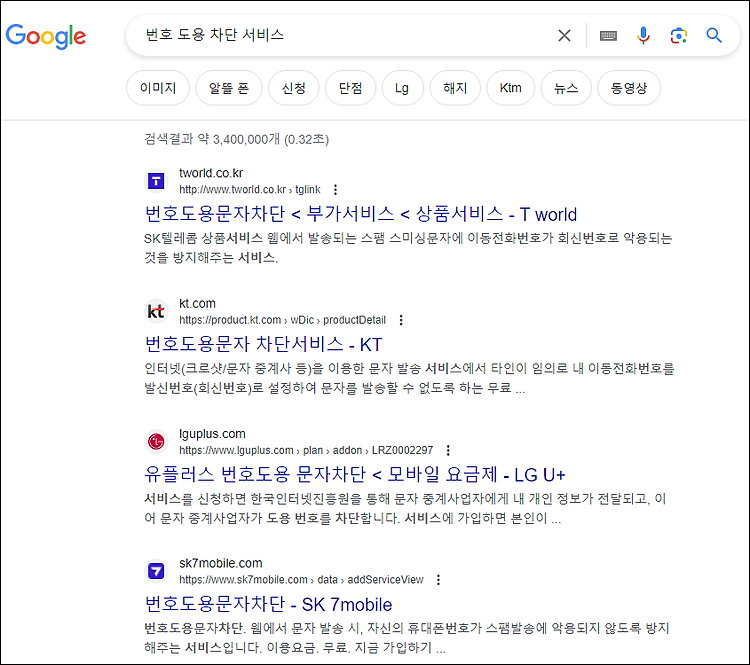Click the Google logo

46,36
